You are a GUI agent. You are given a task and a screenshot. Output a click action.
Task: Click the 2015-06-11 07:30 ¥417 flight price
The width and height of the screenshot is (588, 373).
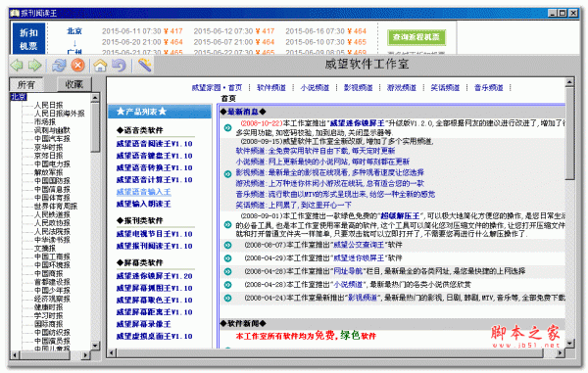142,31
